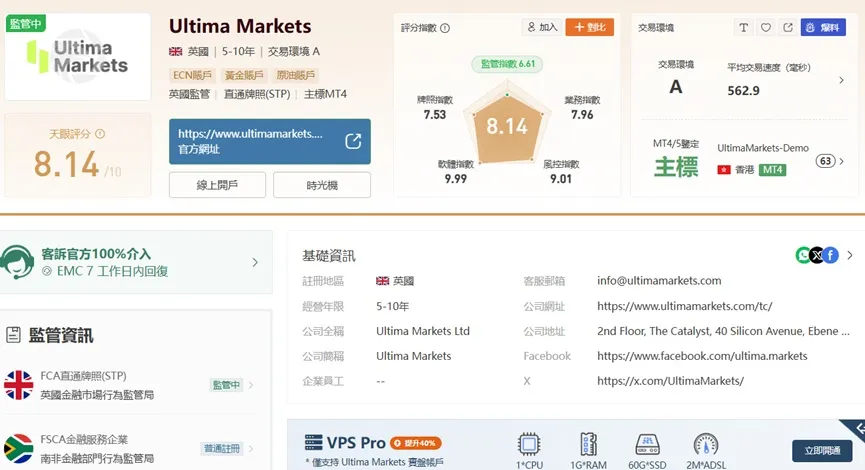
Task: Click the info icon beside 天眼評分
Action: point(100,133)
